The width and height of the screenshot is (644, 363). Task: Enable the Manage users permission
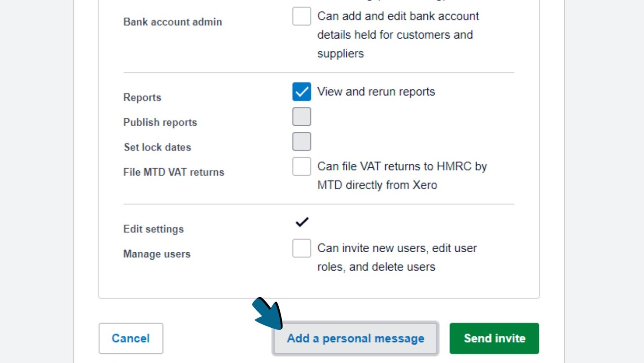click(x=301, y=248)
